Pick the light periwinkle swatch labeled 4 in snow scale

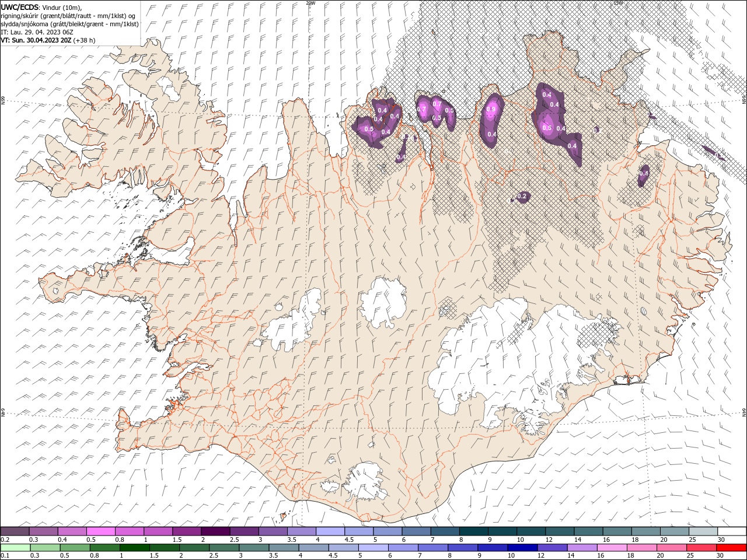pos(330,531)
